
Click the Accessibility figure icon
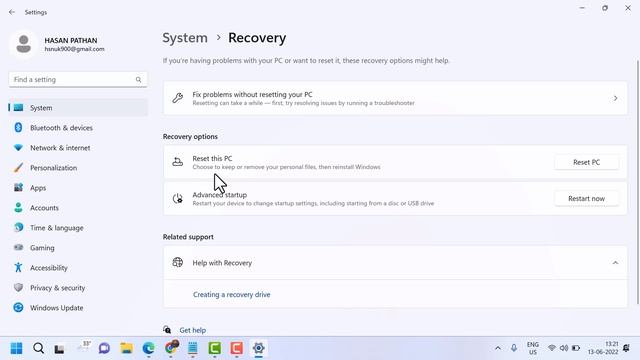coord(18,267)
